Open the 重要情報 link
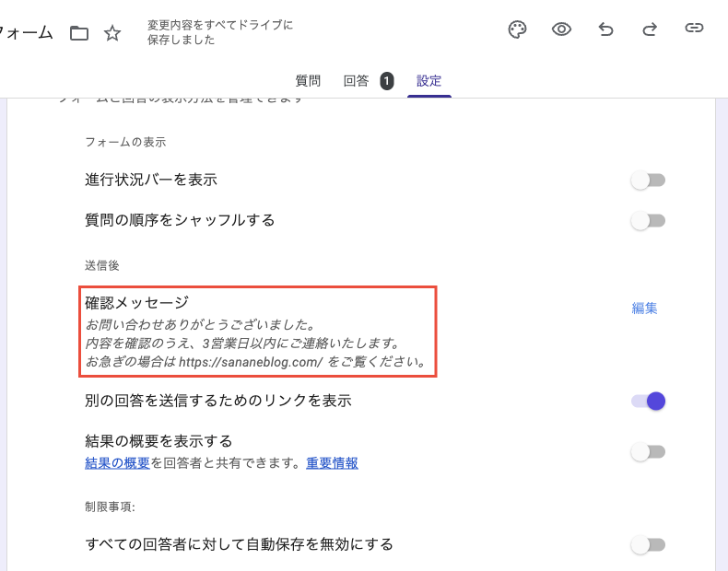 (x=332, y=463)
